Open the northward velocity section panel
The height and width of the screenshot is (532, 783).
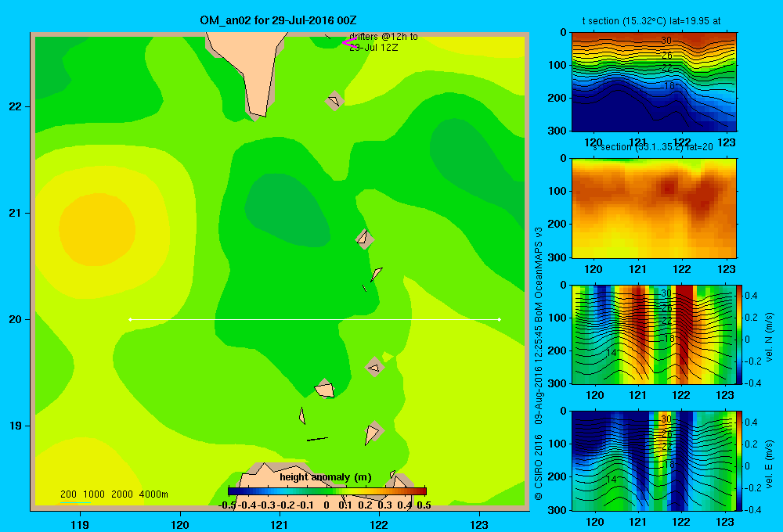(x=654, y=334)
